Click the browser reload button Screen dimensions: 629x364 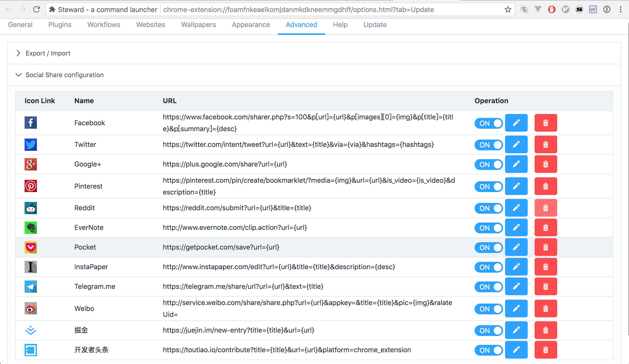click(x=36, y=10)
